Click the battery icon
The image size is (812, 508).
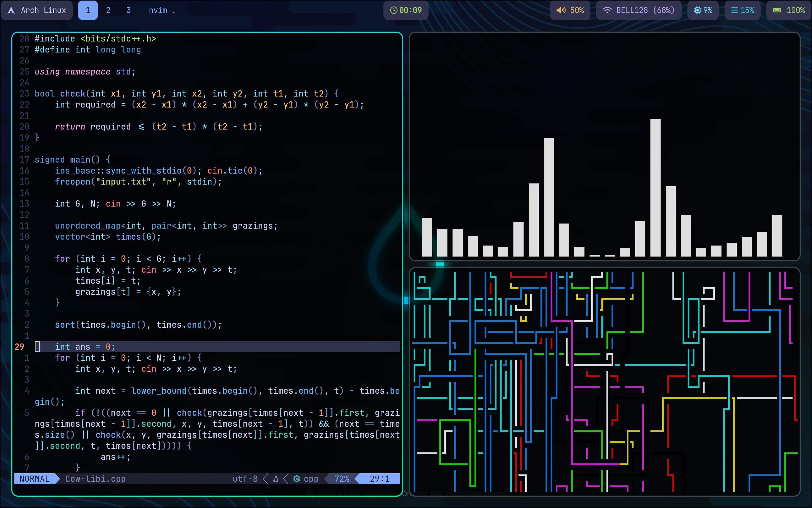tap(777, 10)
